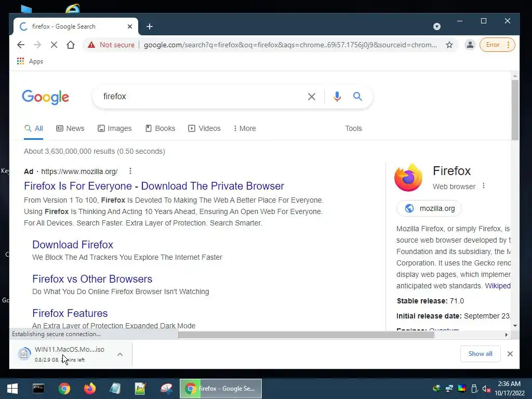Switch to the Images tab
This screenshot has height=399, width=532.
tap(115, 129)
